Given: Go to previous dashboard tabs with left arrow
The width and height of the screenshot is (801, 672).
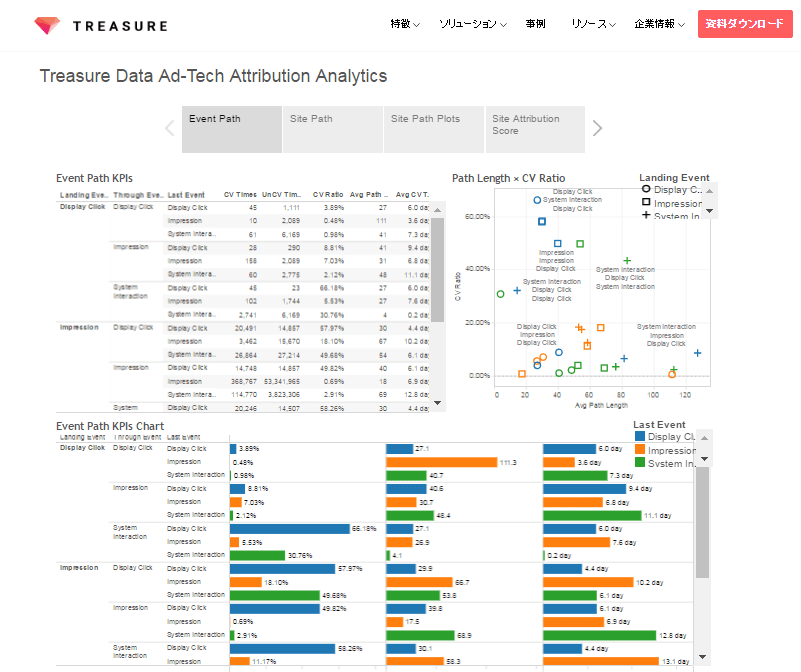Looking at the screenshot, I should pyautogui.click(x=170, y=128).
